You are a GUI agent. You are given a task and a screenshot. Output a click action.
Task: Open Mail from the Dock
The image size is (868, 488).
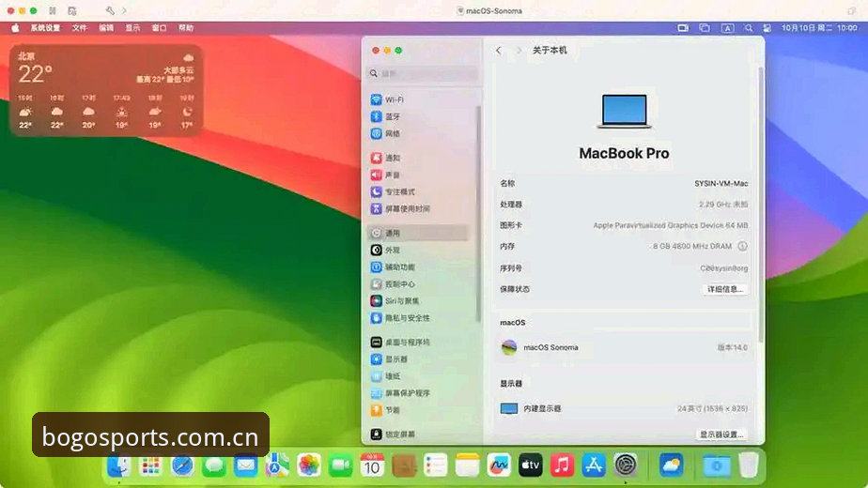(x=245, y=465)
